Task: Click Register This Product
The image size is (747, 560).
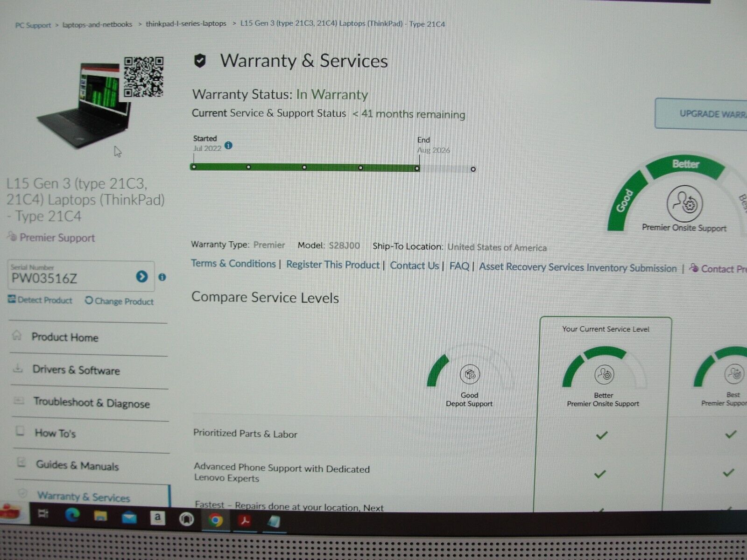Action: [333, 265]
